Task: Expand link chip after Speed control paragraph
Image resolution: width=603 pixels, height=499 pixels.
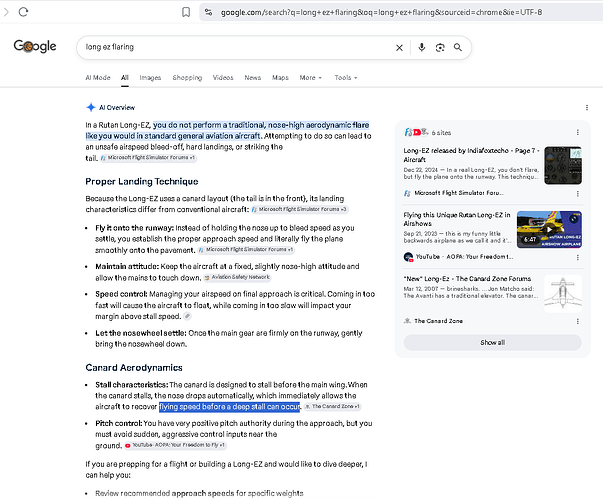Action: (187, 316)
